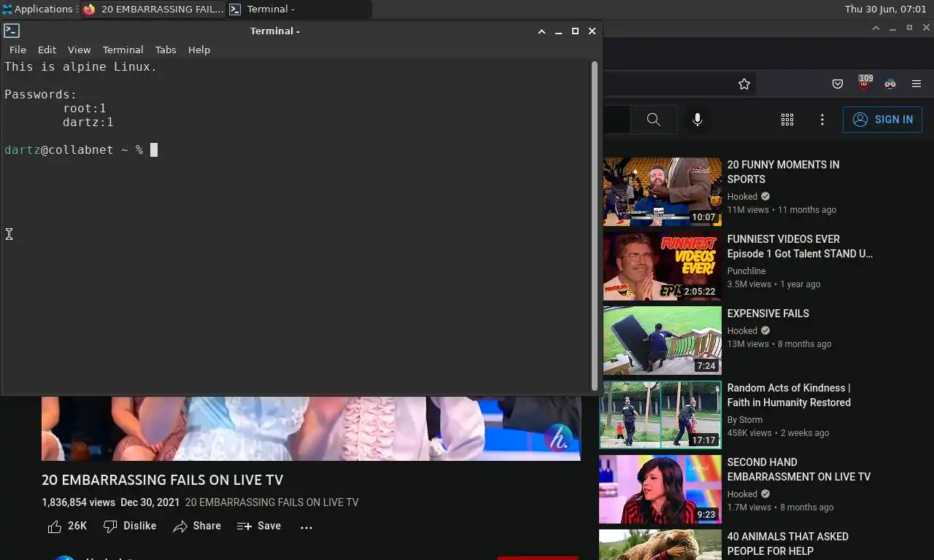Open the Applications menu in the panel
This screenshot has height=560, width=934.
point(39,9)
